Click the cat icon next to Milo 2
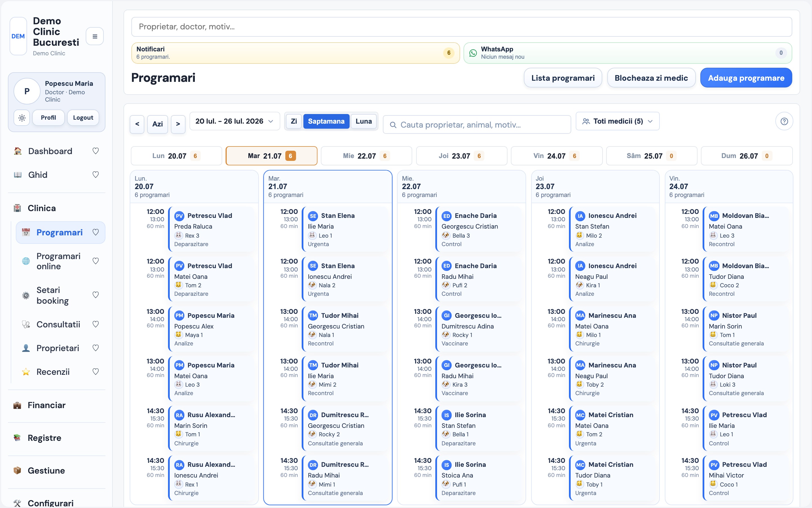The width and height of the screenshot is (812, 508). [579, 236]
